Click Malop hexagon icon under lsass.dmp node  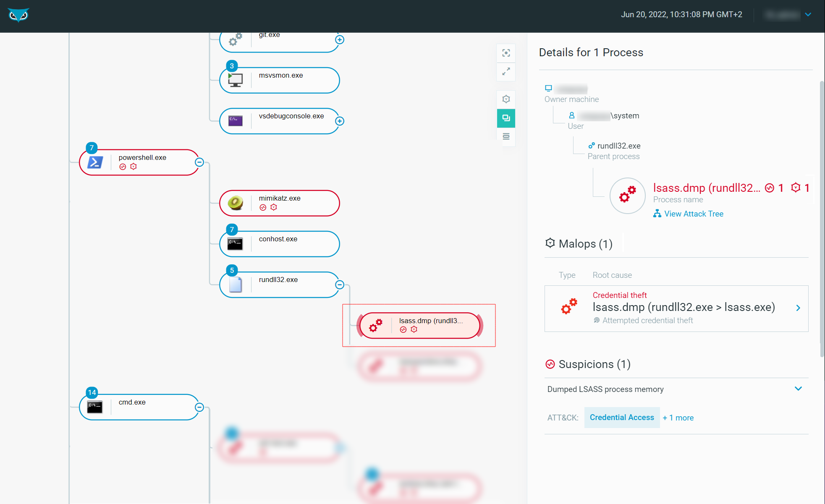(x=414, y=329)
